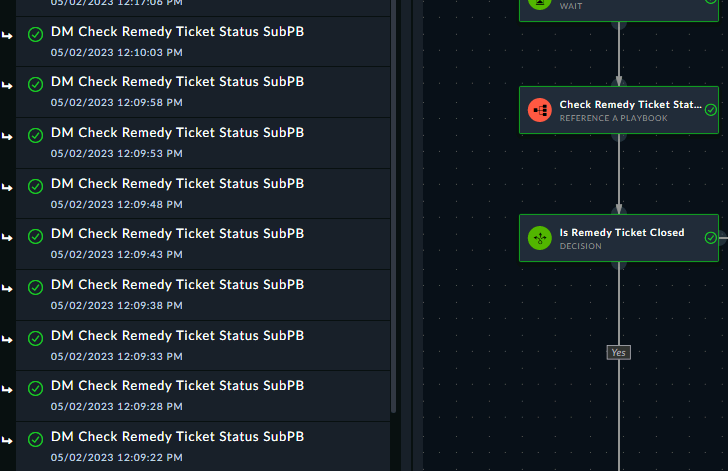728x471 pixels.
Task: Click green status check for 12:09:43 PM run
Action: click(36, 236)
